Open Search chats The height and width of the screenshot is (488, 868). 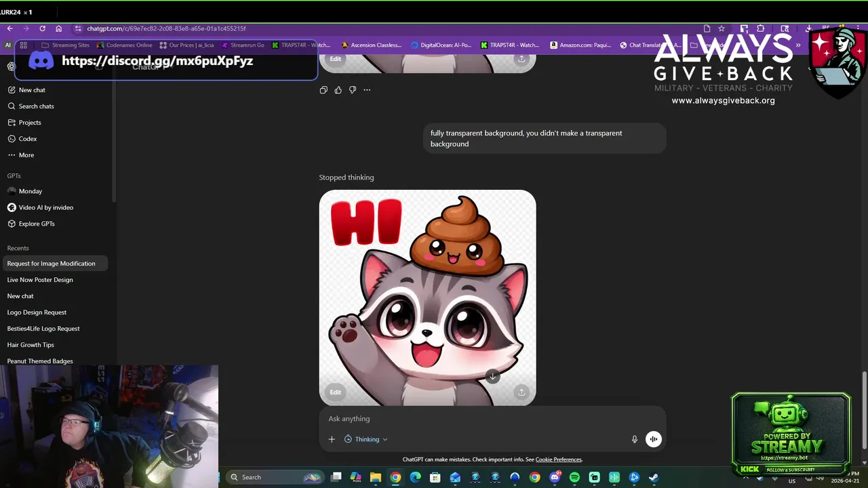(54, 106)
